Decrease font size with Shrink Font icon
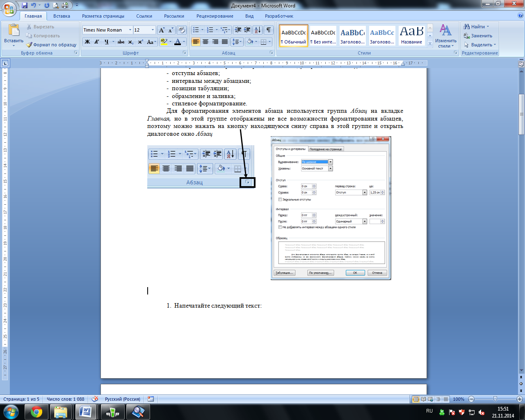Viewport: 525px width, 420px height. coord(171,30)
